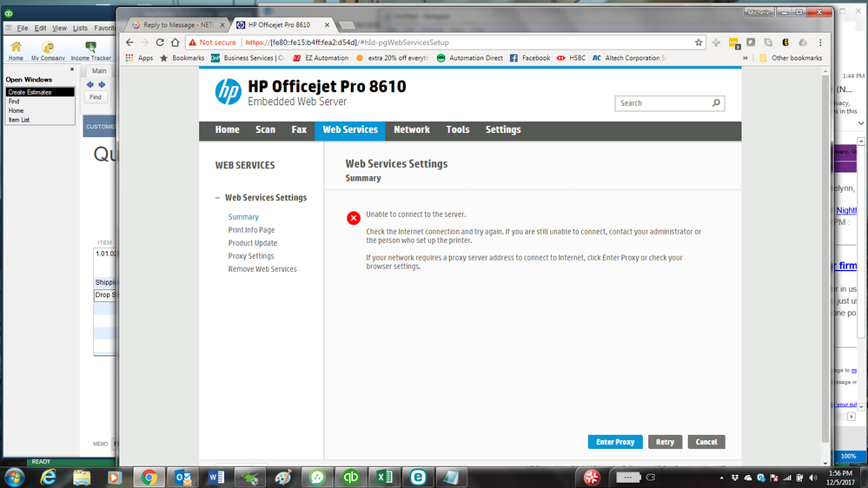This screenshot has width=868, height=488.
Task: Click the red error X icon
Action: pos(353,218)
